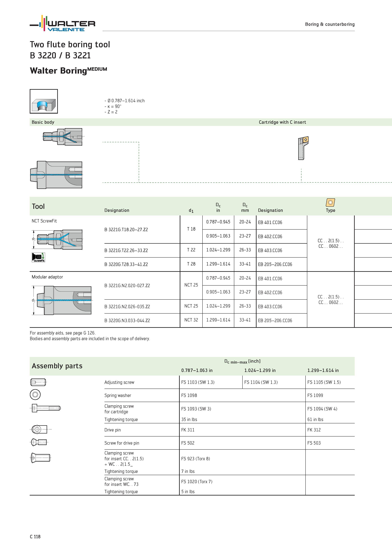Select spring washer part 'FS 1099'

coord(315,395)
